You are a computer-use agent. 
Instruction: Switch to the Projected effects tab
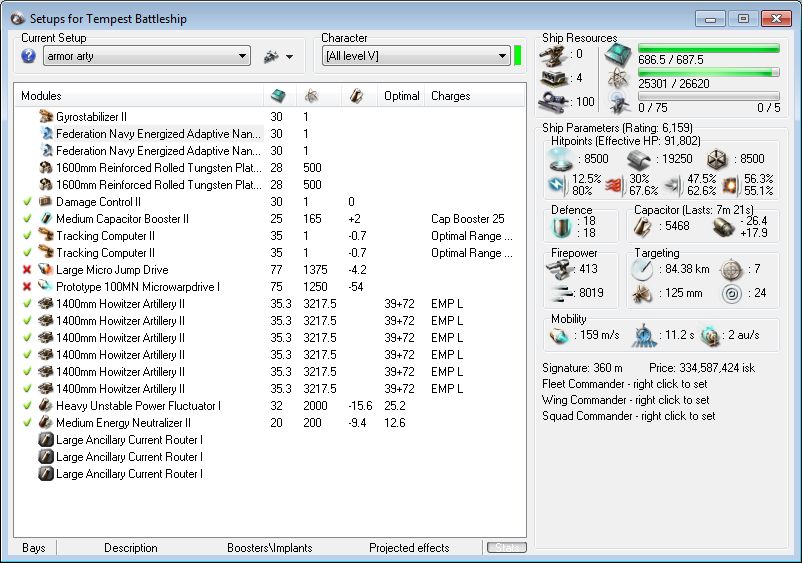pyautogui.click(x=409, y=548)
